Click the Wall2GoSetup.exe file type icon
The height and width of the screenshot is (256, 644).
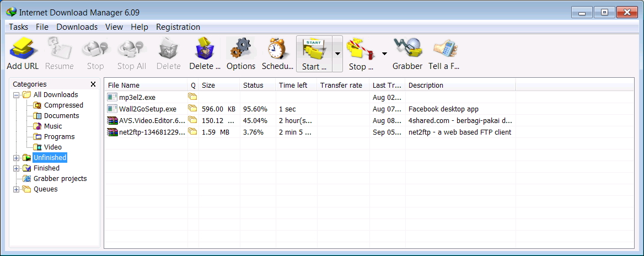point(112,109)
